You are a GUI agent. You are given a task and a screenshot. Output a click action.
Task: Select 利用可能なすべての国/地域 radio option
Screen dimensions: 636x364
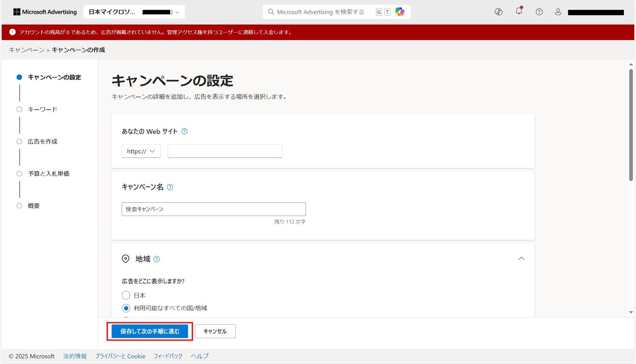click(126, 308)
